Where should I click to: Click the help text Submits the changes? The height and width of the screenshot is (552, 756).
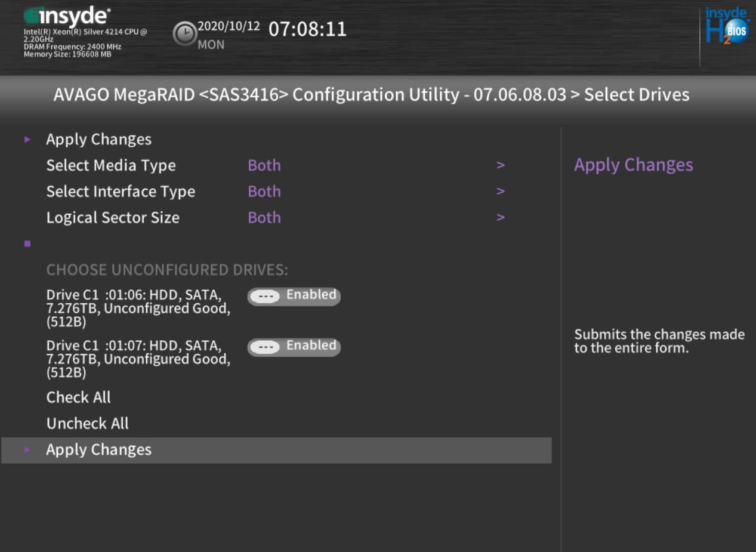point(659,341)
